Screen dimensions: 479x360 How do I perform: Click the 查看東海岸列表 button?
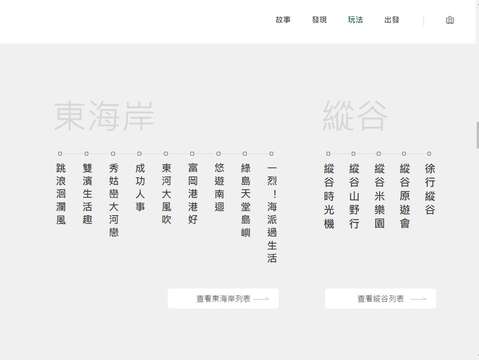point(223,299)
